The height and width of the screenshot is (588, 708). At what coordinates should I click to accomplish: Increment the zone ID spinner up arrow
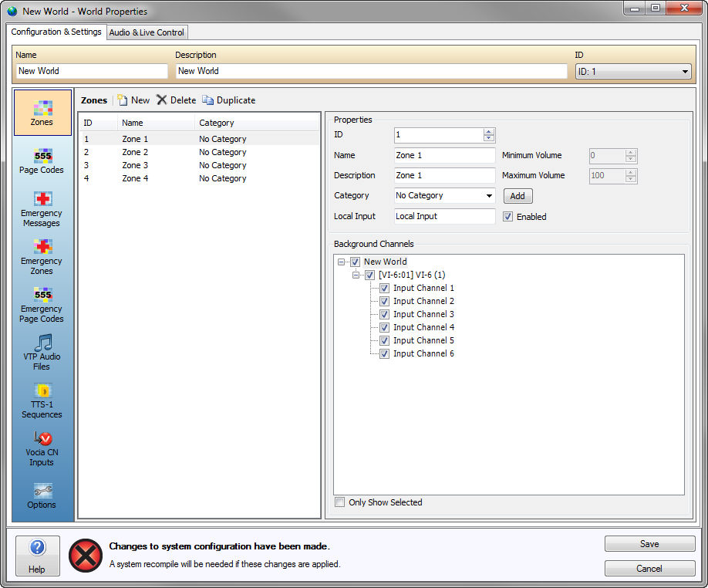point(489,131)
